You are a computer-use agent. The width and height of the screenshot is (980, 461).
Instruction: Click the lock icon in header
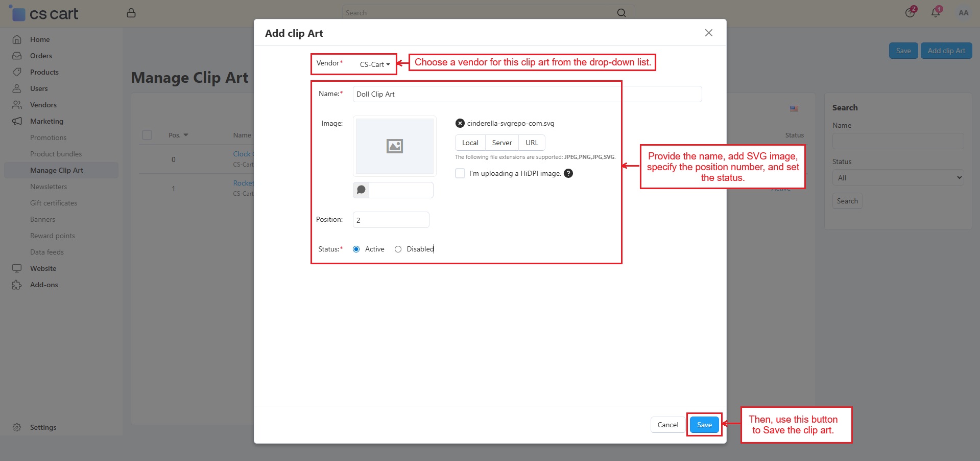pos(131,13)
